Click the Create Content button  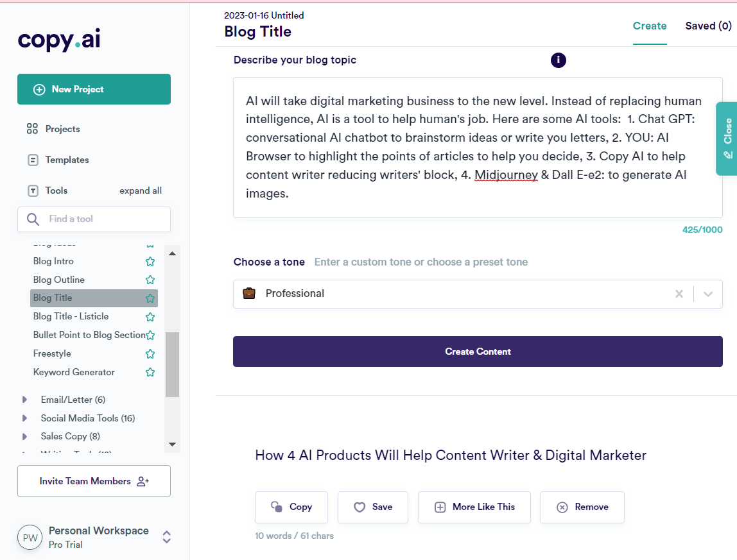click(478, 352)
